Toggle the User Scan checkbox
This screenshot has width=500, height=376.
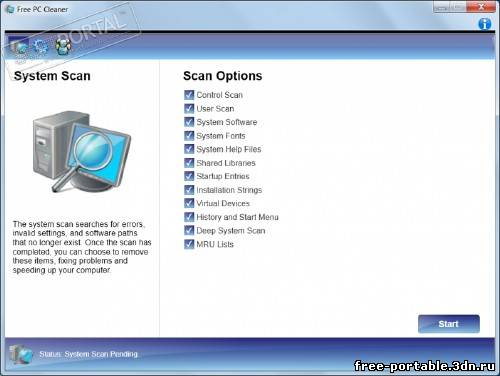(x=189, y=109)
